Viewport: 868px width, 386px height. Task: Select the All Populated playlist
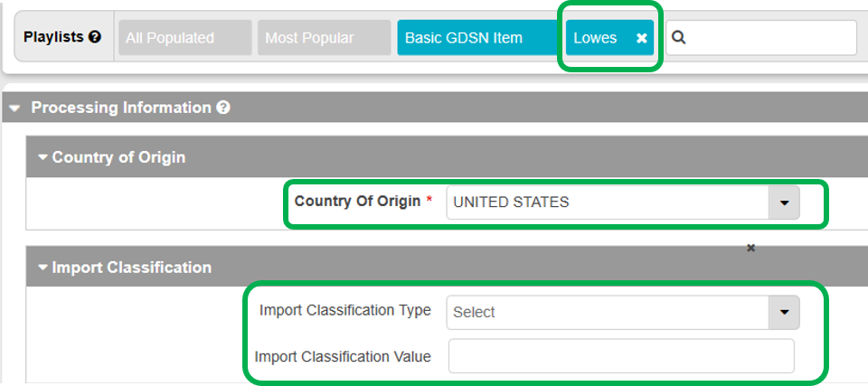pyautogui.click(x=184, y=38)
